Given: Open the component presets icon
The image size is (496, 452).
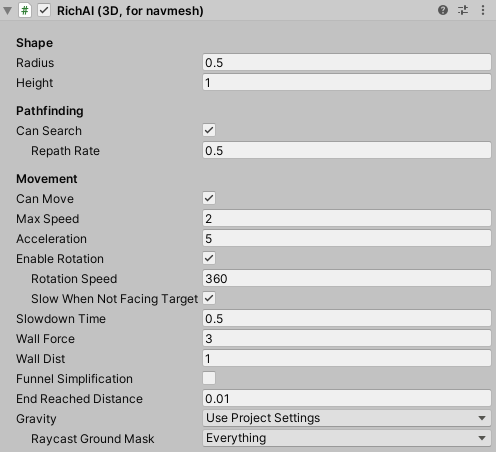Looking at the screenshot, I should tap(463, 10).
